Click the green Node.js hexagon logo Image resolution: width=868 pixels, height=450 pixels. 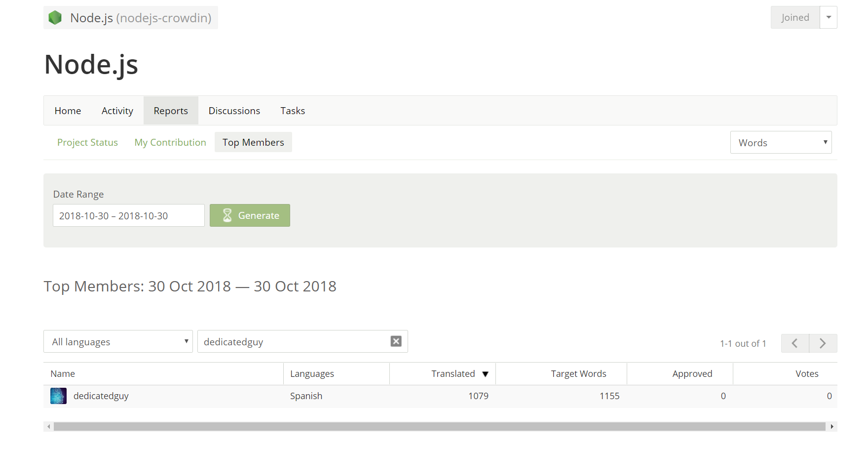point(55,18)
